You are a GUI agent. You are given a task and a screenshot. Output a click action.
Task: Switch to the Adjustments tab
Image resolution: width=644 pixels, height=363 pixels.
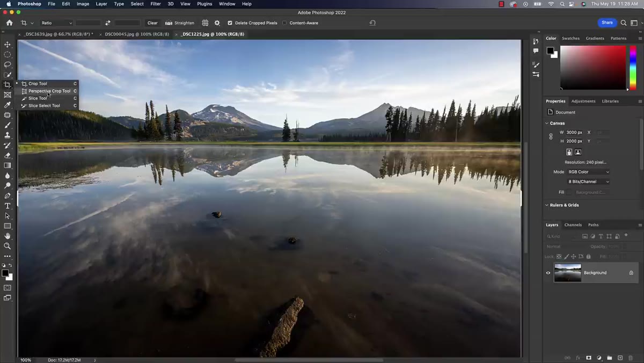click(583, 101)
